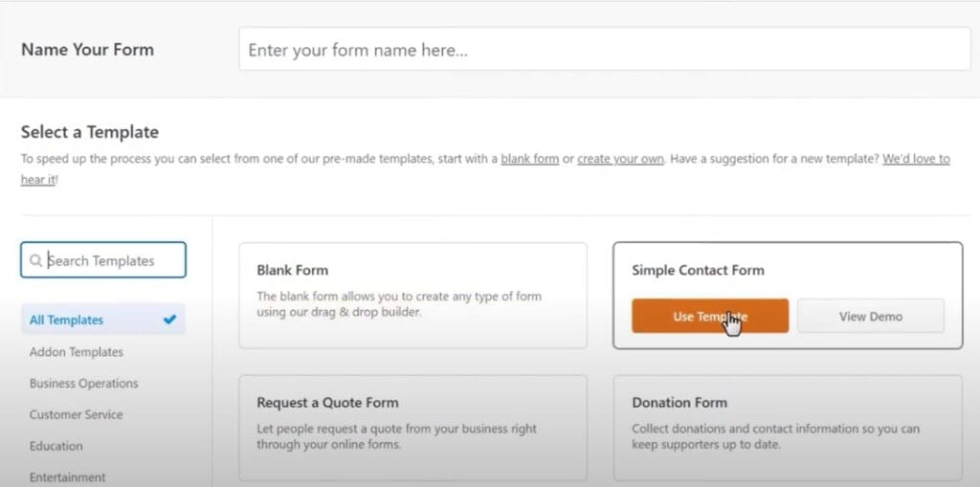Follow the blank form link

click(530, 159)
